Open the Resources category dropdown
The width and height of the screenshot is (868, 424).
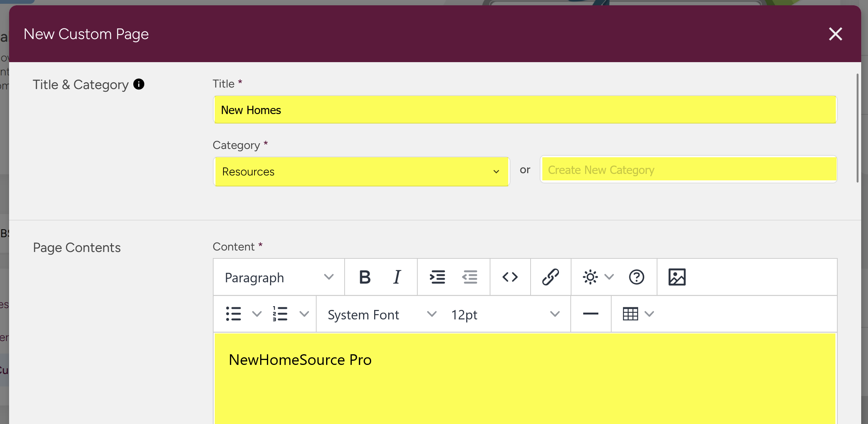(x=362, y=172)
